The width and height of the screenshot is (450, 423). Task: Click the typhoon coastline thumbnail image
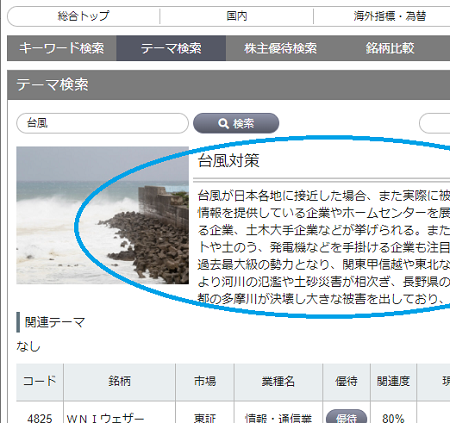(103, 215)
